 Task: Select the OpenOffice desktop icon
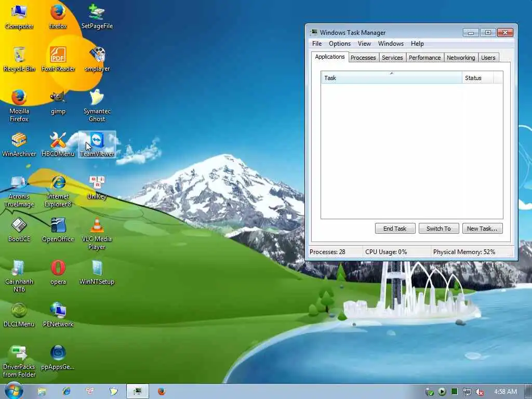58,230
